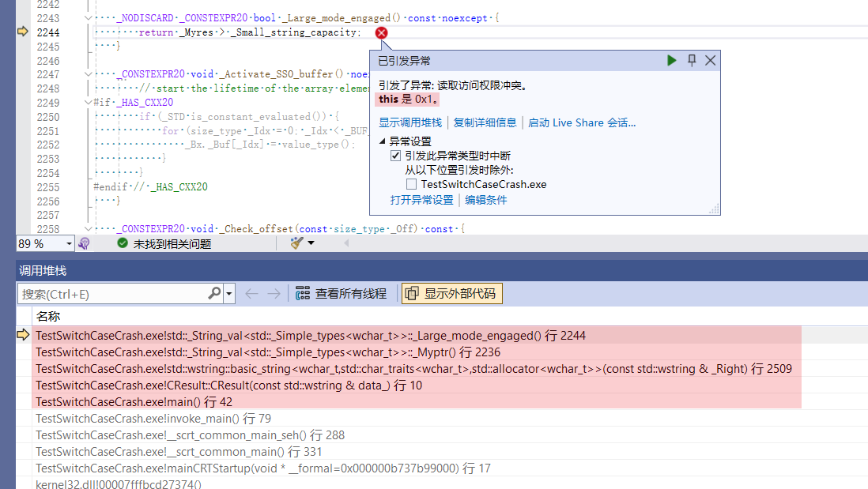
Task: Click the code cleanup broom icon
Action: coord(296,243)
